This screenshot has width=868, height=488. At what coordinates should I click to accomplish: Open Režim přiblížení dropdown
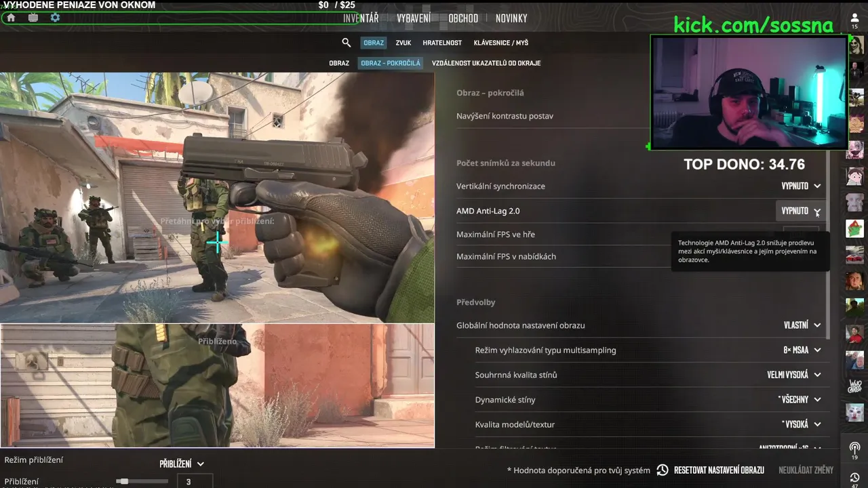pos(182,464)
